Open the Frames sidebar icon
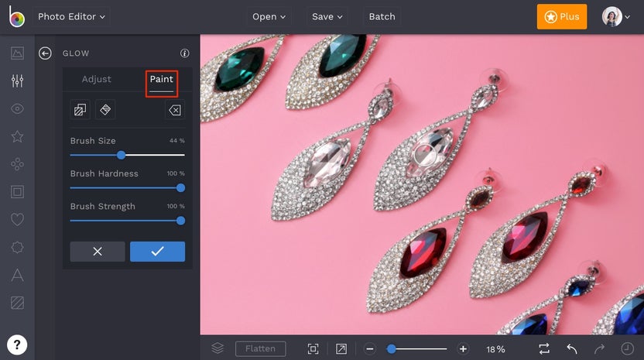Viewport: 644px width, 360px height. [x=17, y=192]
